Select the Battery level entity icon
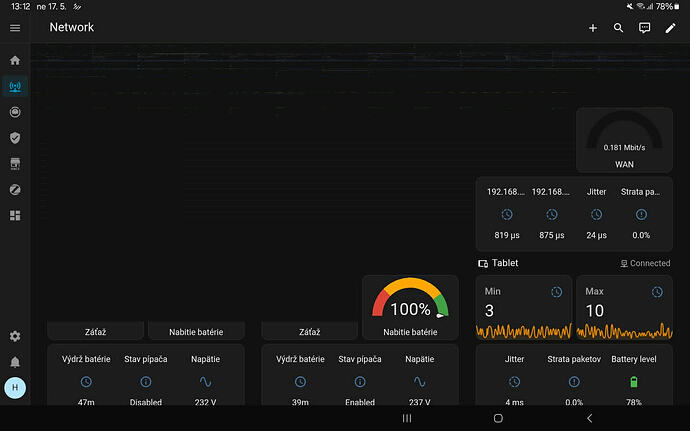This screenshot has width=690, height=431. point(634,382)
